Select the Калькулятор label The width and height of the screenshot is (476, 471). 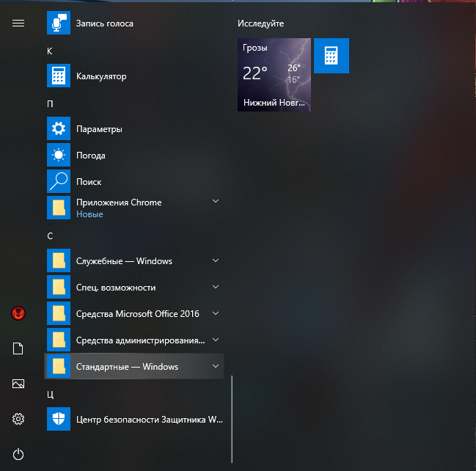(x=101, y=76)
